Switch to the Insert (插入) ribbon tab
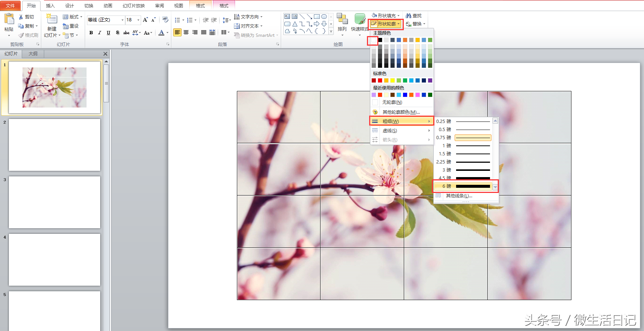The image size is (644, 331). point(50,6)
